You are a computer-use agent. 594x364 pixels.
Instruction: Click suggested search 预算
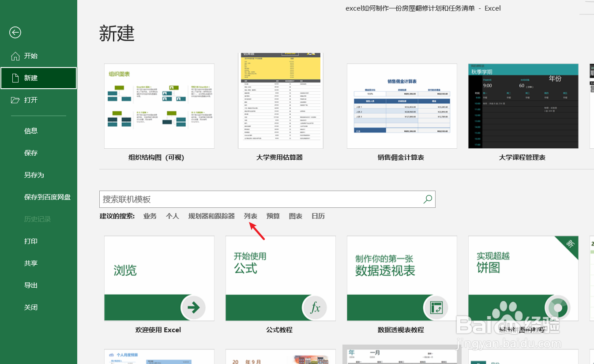click(x=273, y=216)
